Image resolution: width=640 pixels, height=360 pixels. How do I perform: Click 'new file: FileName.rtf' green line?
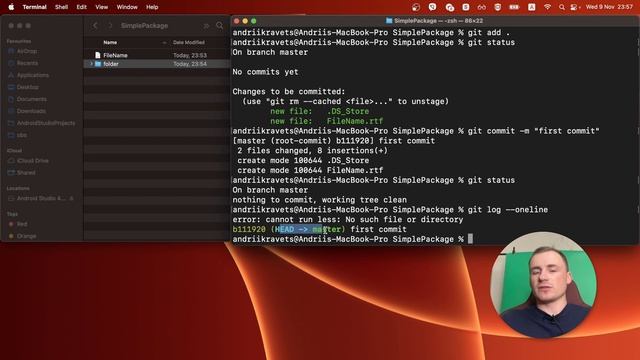[327, 121]
